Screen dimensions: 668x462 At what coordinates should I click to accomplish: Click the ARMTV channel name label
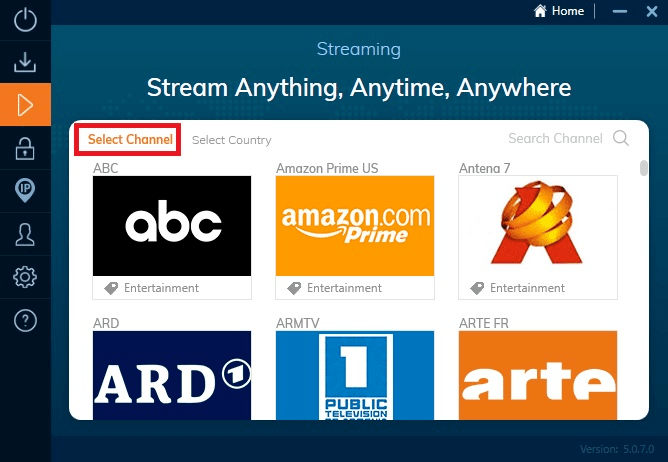298,323
